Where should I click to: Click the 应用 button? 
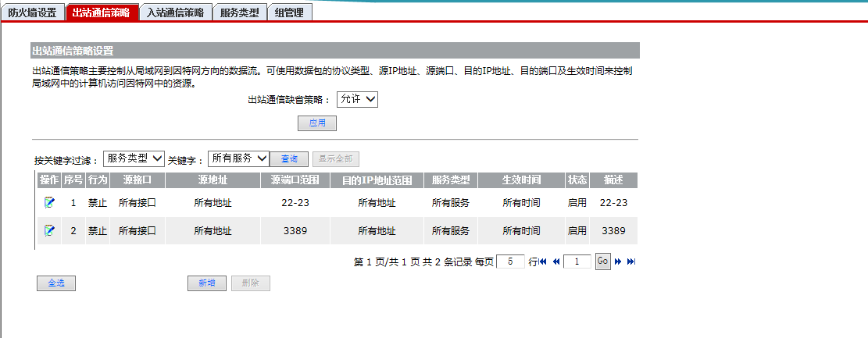pos(317,123)
